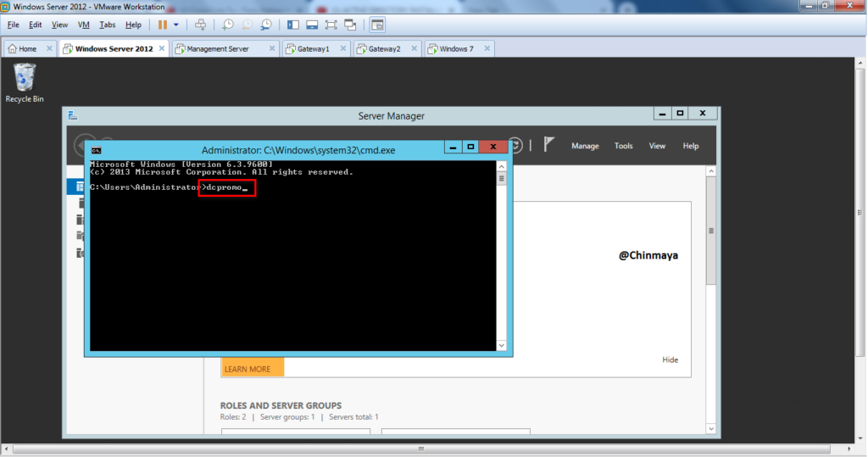Click the ROLES AND SERVER GROUPS heading
Screen dimensions: 868x457
click(281, 405)
